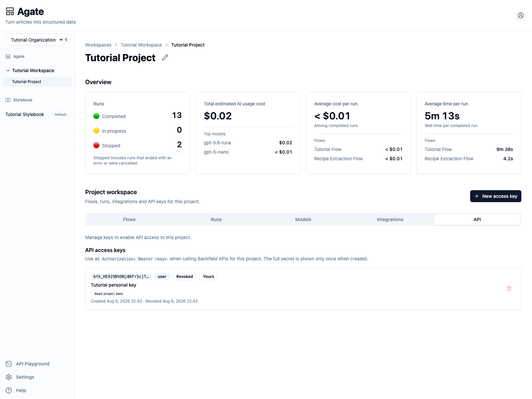This screenshot has width=532, height=399.
Task: Click Tutorial Flow in Average time card
Action: [x=438, y=149]
